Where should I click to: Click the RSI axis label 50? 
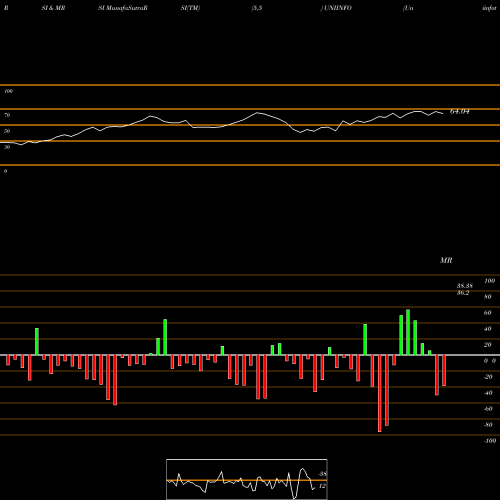(7, 131)
